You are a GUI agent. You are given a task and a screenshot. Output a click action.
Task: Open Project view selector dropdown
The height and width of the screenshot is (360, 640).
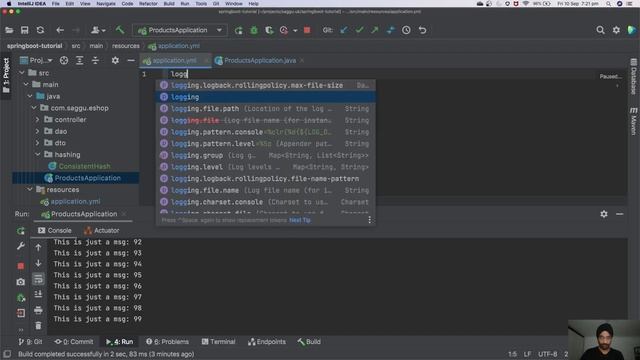coord(36,60)
